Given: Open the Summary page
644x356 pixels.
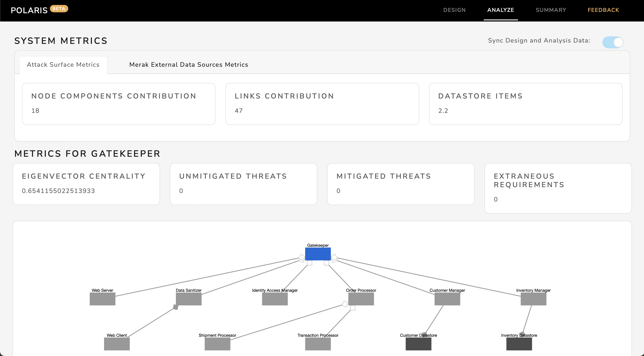Looking at the screenshot, I should (551, 10).
